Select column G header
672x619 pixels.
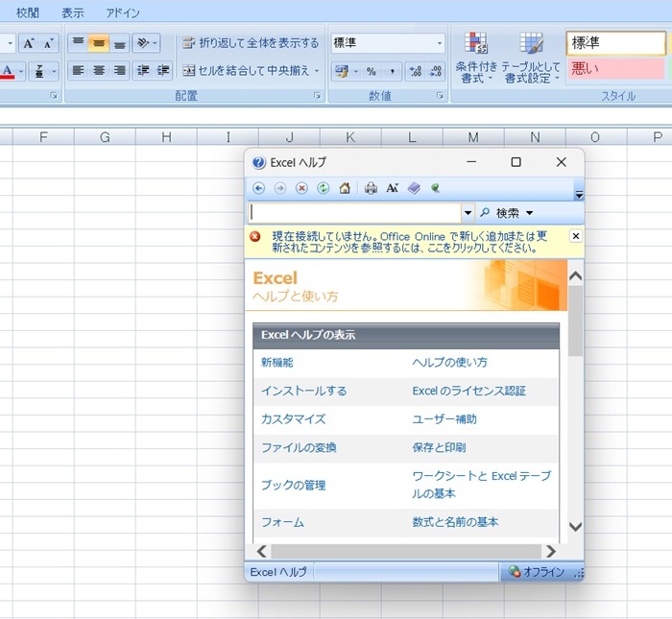(105, 137)
